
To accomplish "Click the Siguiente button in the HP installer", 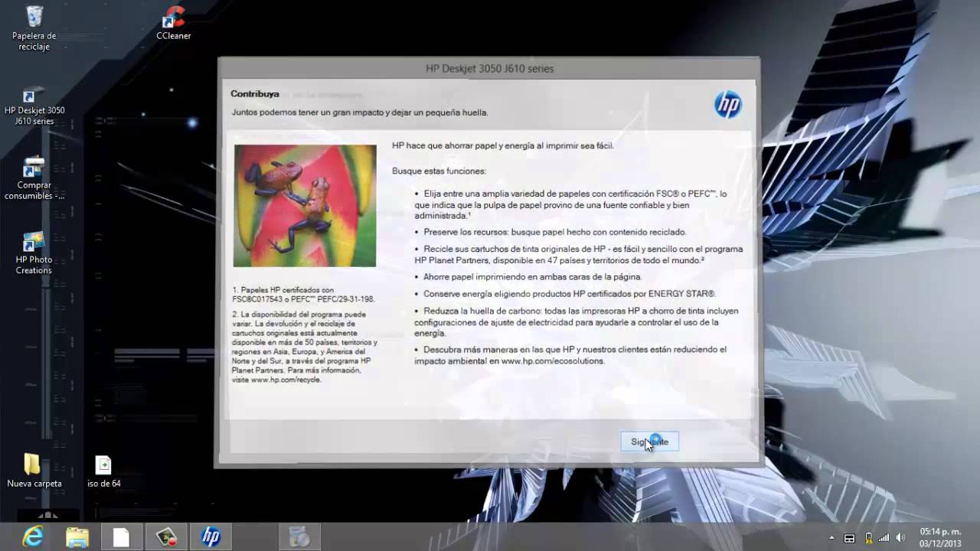I will pyautogui.click(x=649, y=442).
